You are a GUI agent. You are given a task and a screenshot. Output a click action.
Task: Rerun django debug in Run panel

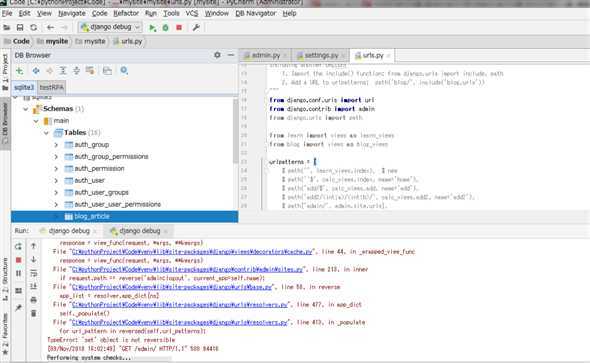[x=18, y=246]
